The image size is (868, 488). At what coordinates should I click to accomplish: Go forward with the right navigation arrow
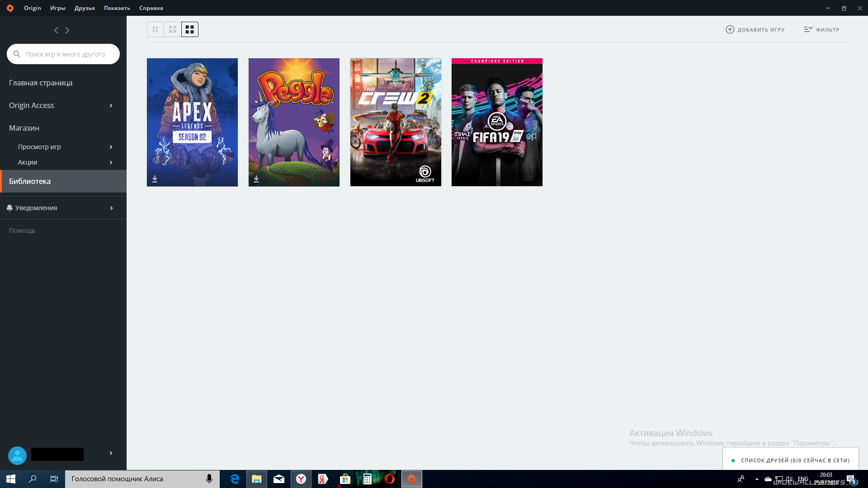pos(67,30)
